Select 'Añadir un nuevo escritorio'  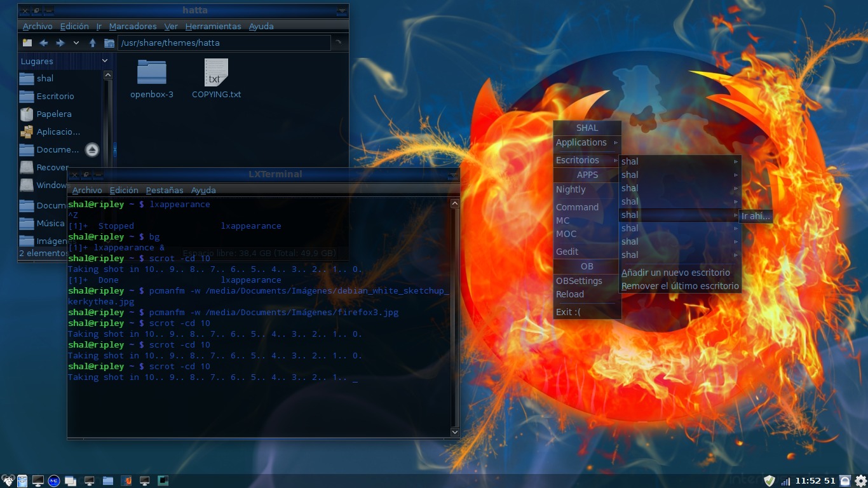[680, 273]
